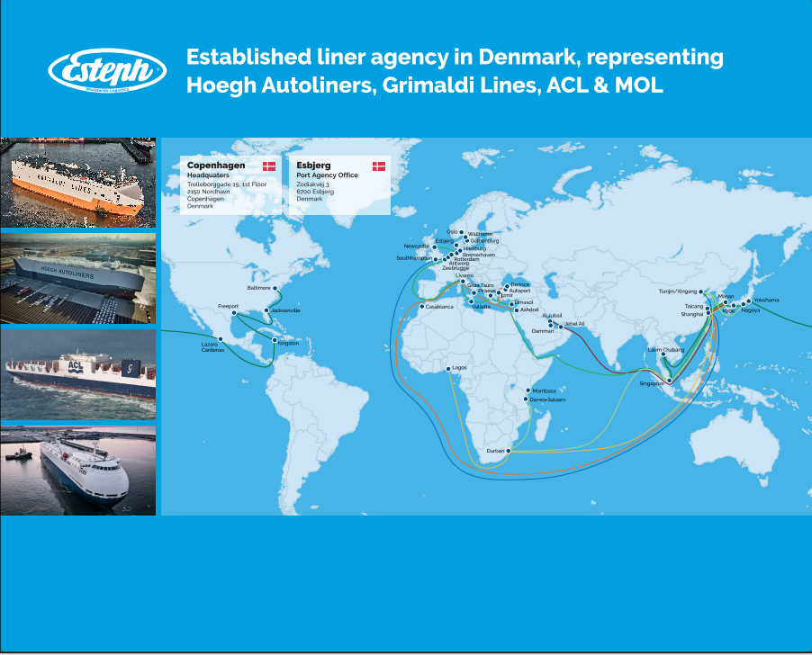The width and height of the screenshot is (812, 655).
Task: Click the "Wallhamn" port label
Action: tap(480, 234)
